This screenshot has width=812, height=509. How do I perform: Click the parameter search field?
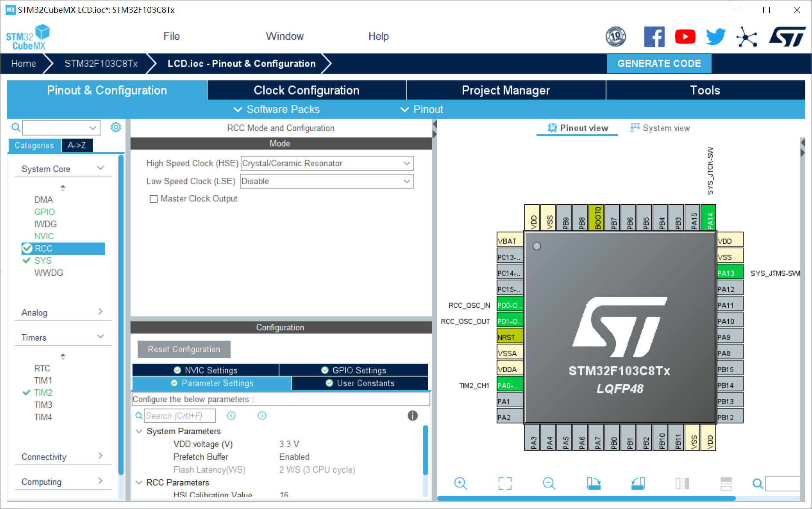pos(179,415)
